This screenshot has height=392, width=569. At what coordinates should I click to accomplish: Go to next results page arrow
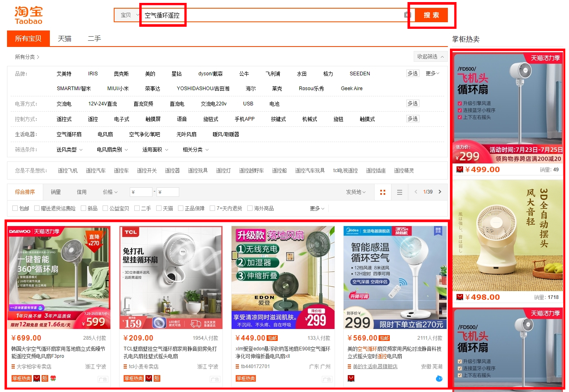coord(440,192)
